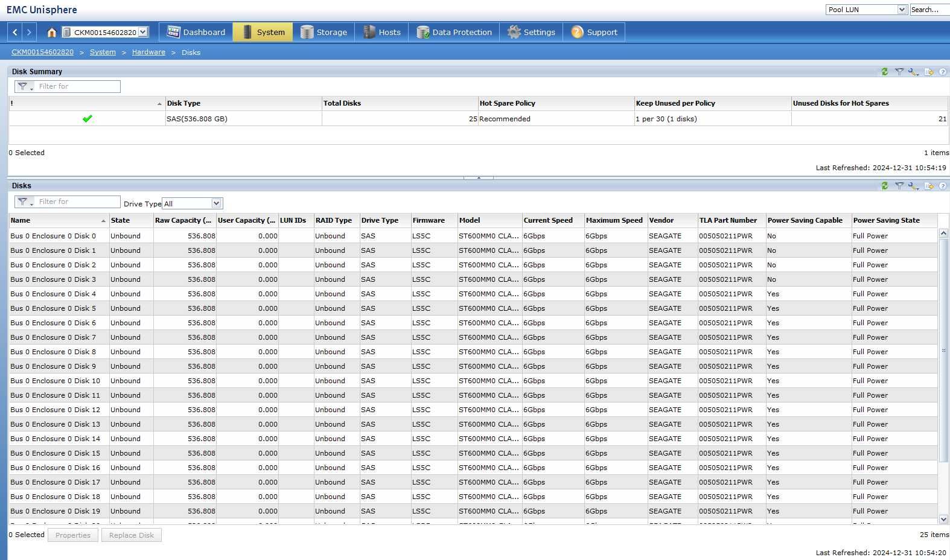
Task: Open Disks panel customize wrench
Action: 913,186
